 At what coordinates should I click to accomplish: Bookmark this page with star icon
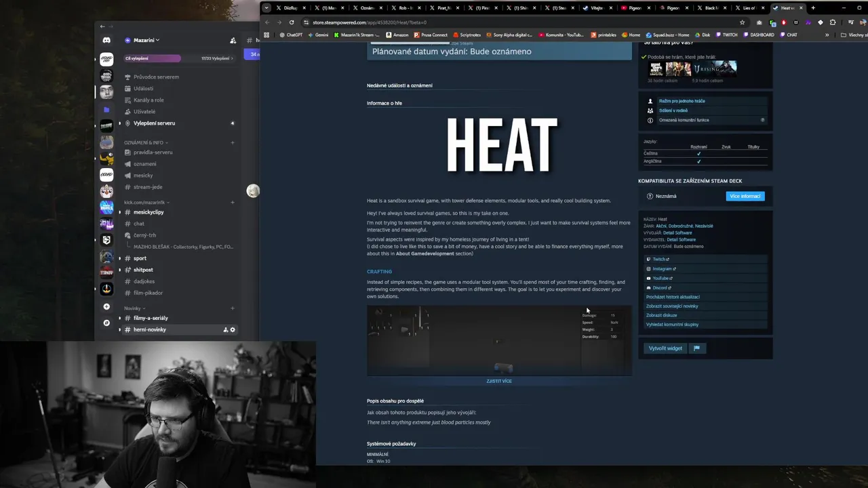tap(743, 22)
